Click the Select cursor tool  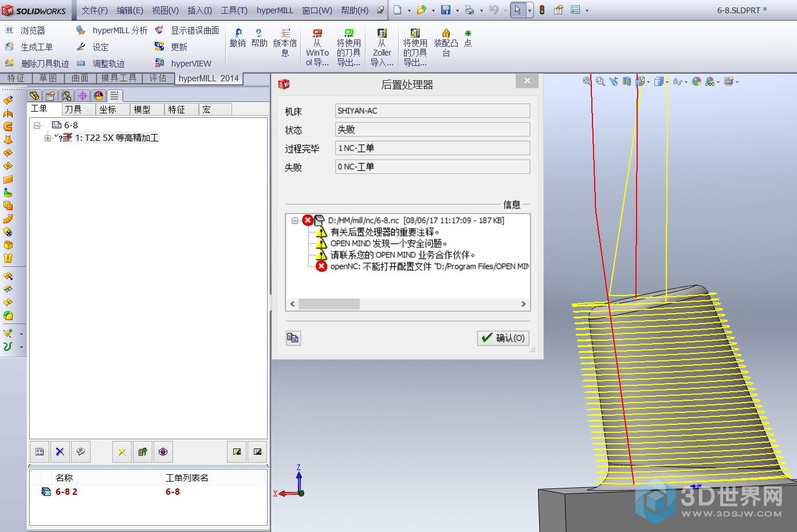(x=517, y=10)
